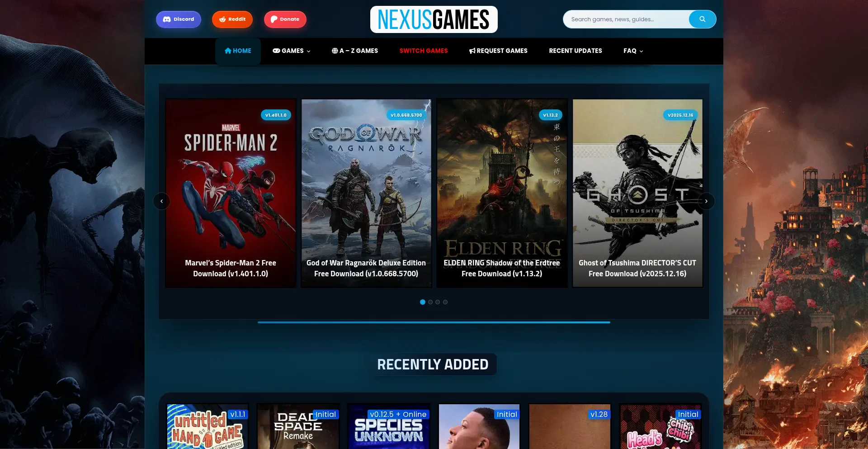The height and width of the screenshot is (449, 868).
Task: Open A – Z Games menu item
Action: click(x=355, y=51)
